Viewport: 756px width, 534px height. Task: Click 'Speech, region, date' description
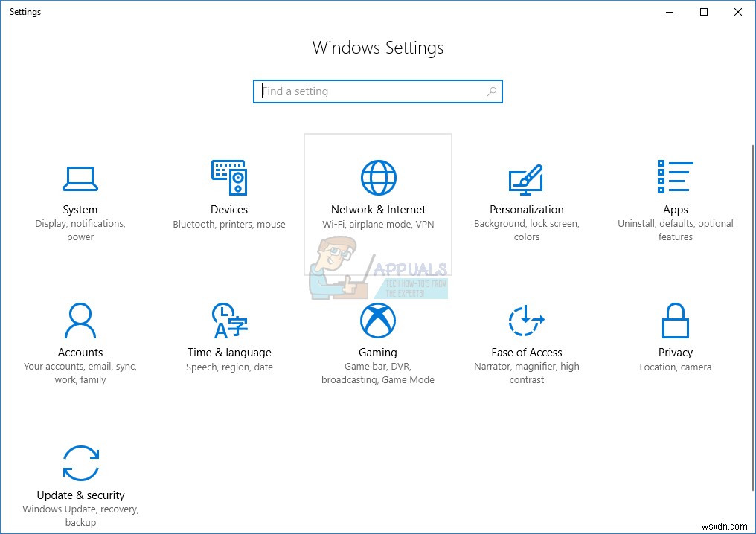click(229, 367)
